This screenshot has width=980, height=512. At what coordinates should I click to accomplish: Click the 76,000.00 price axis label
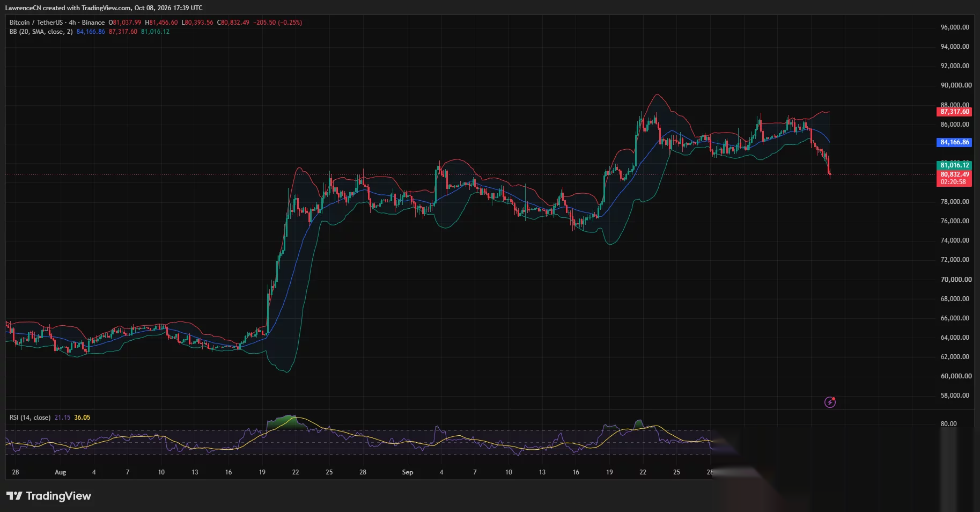(x=955, y=221)
